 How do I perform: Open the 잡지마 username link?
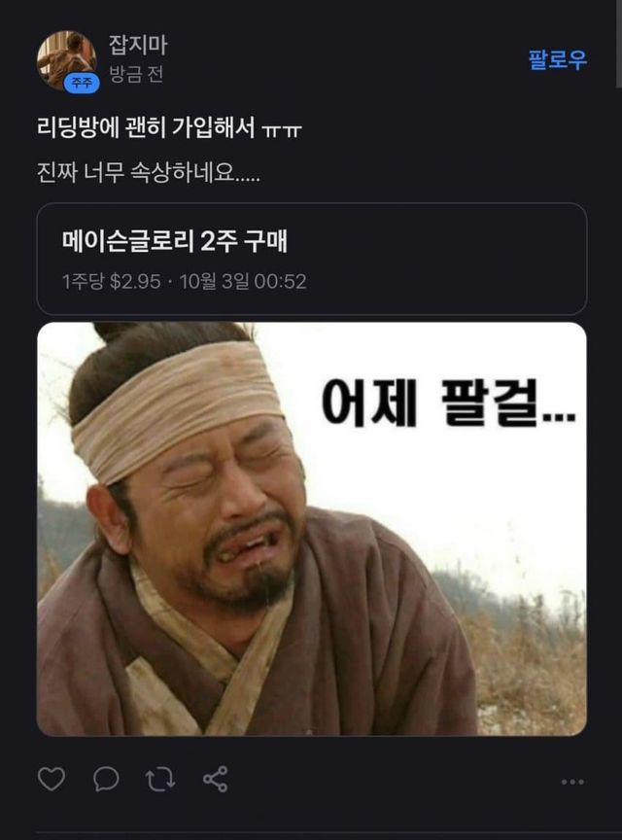pos(138,45)
